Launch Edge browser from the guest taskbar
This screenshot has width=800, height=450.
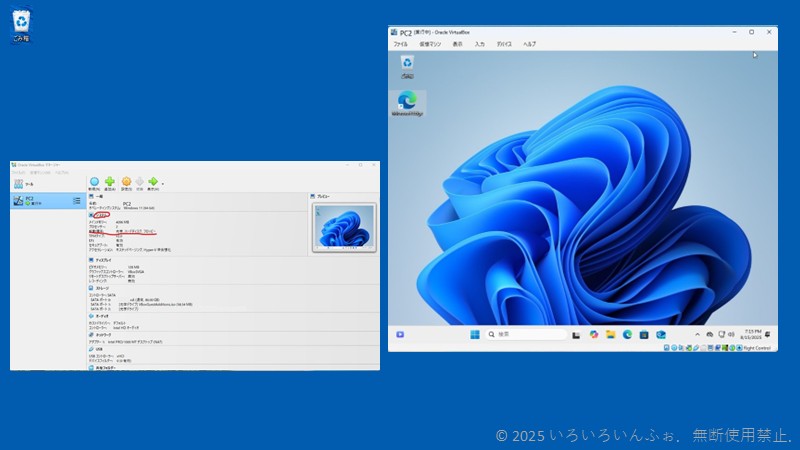point(627,334)
